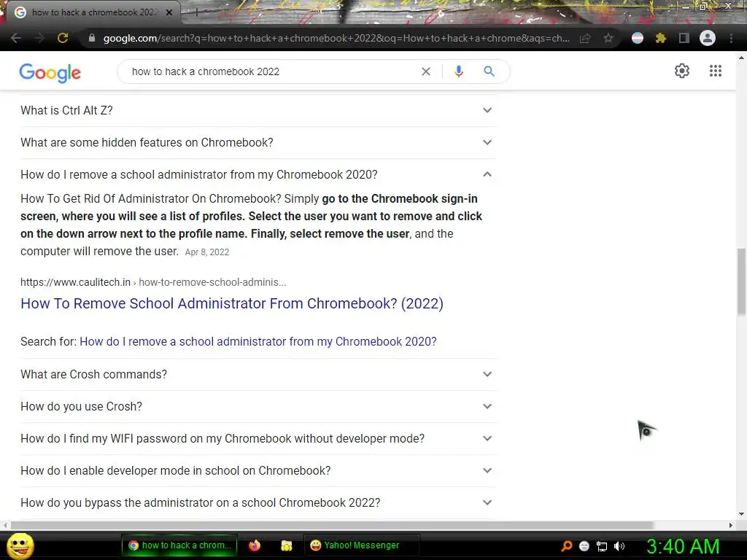Open the Extensions puzzle piece menu
Screen dimensions: 747x560
[661, 38]
